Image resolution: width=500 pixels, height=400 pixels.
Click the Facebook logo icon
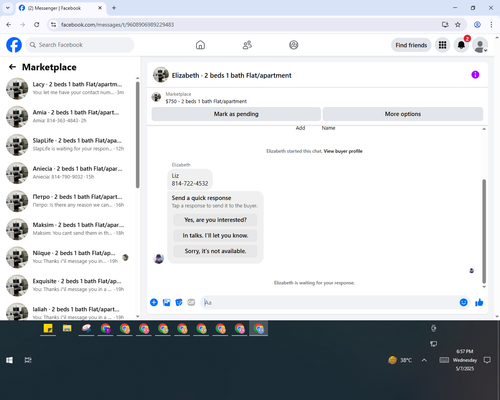(14, 45)
